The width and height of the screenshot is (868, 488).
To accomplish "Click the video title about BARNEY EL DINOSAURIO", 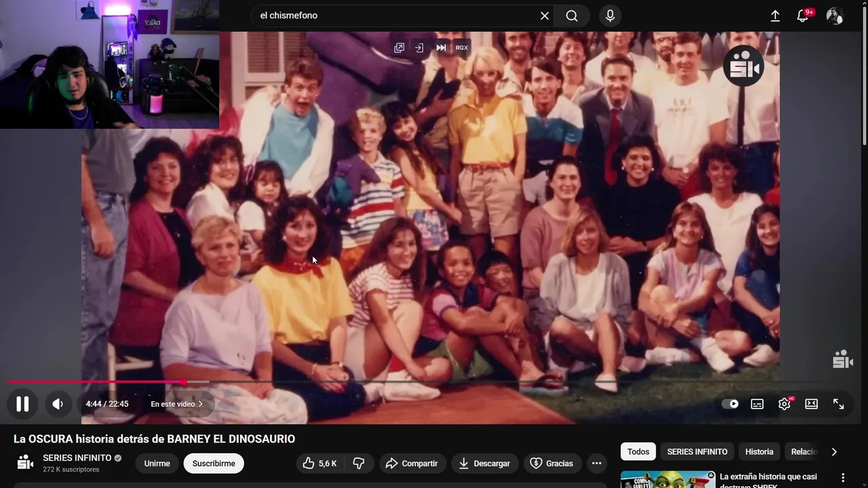I will click(155, 439).
